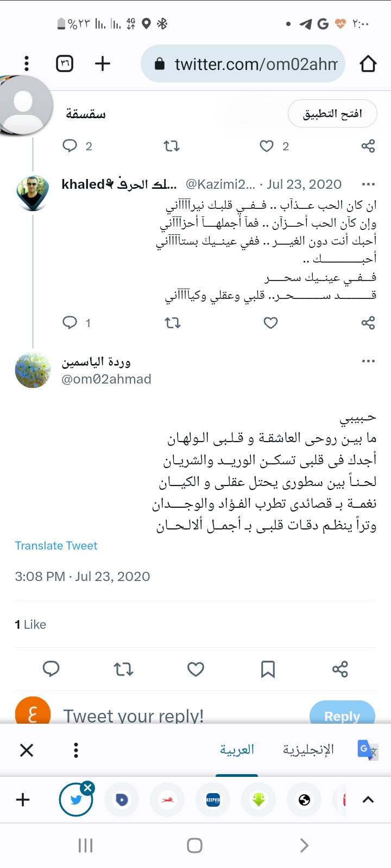Image resolution: width=391 pixels, height=868 pixels.
Task: Click the twitter.com address bar
Action: pos(243,64)
